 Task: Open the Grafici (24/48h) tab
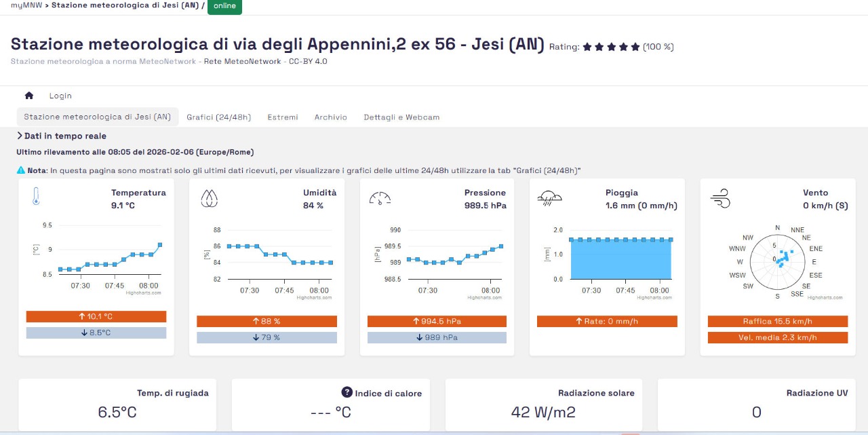tap(218, 117)
